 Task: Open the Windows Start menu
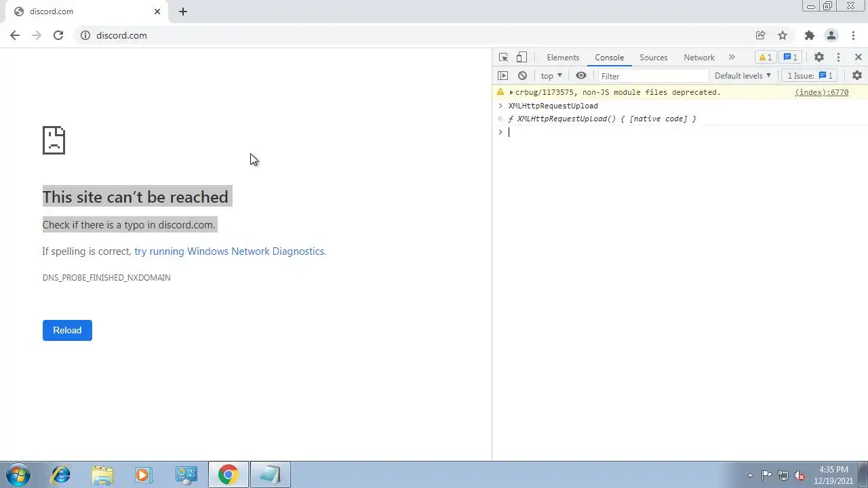(18, 475)
